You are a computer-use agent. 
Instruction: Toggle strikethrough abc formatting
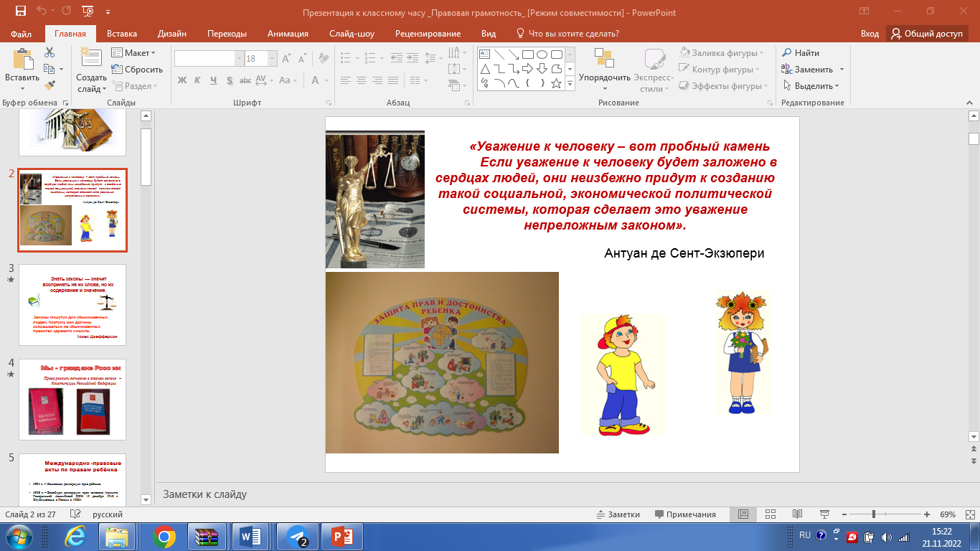245,80
